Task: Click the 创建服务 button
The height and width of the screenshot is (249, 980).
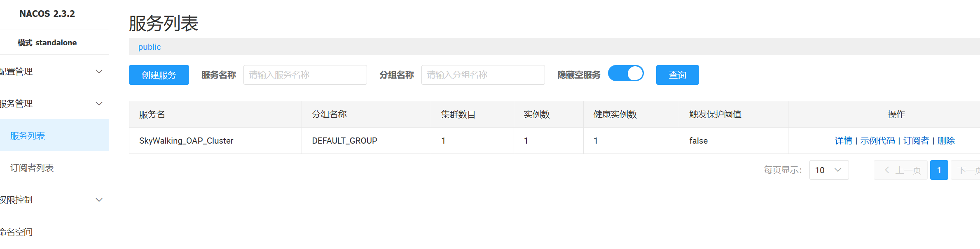Action: [159, 75]
